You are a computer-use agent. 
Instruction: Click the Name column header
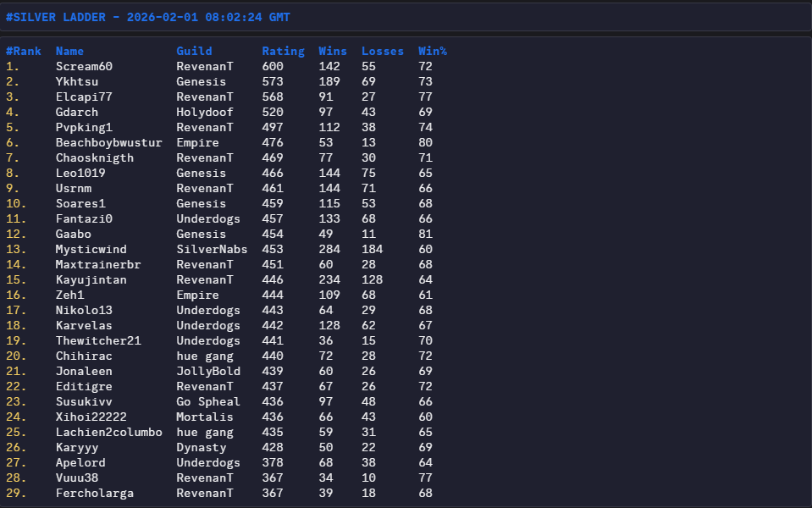[70, 51]
